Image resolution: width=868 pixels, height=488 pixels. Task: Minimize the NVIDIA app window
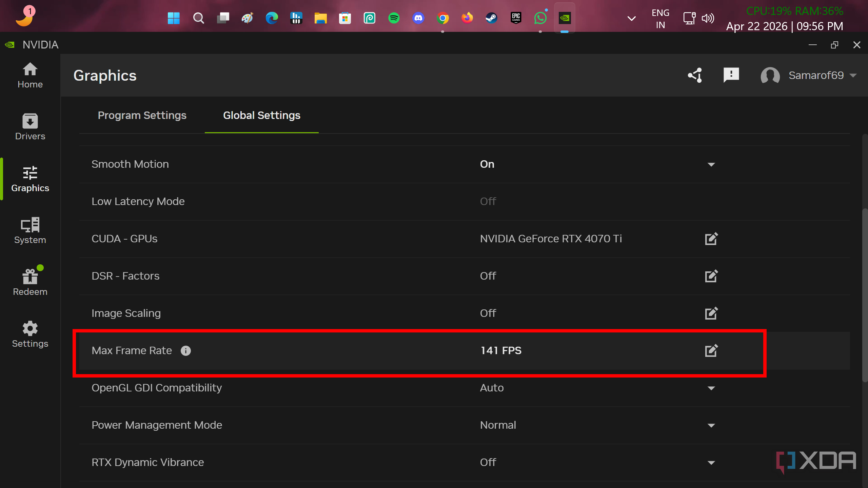click(x=813, y=45)
